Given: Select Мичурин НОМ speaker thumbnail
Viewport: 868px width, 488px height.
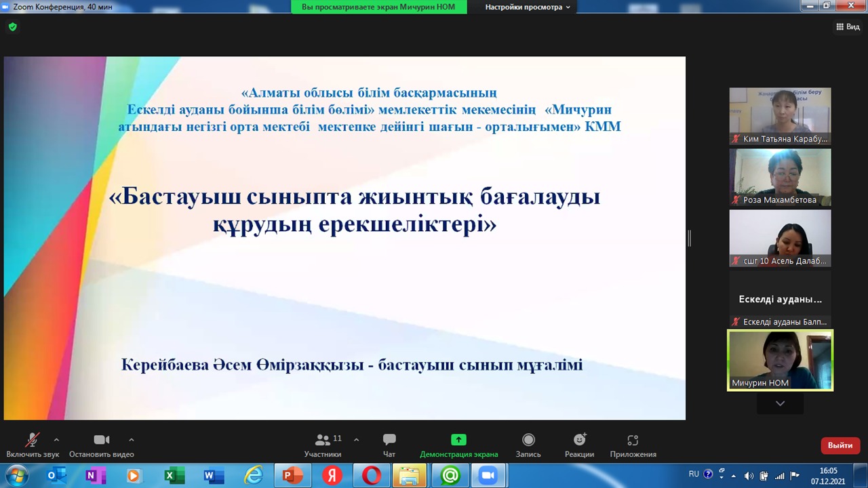Looking at the screenshot, I should 780,360.
